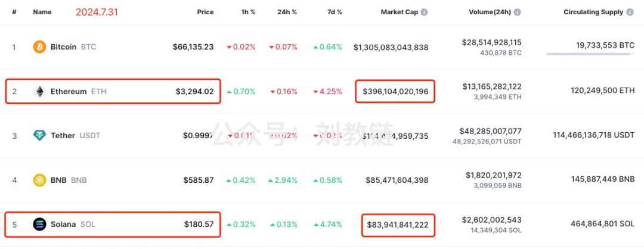Click BNB volume 3,099,059 BNB subtext
The width and height of the screenshot is (644, 249).
tap(497, 186)
